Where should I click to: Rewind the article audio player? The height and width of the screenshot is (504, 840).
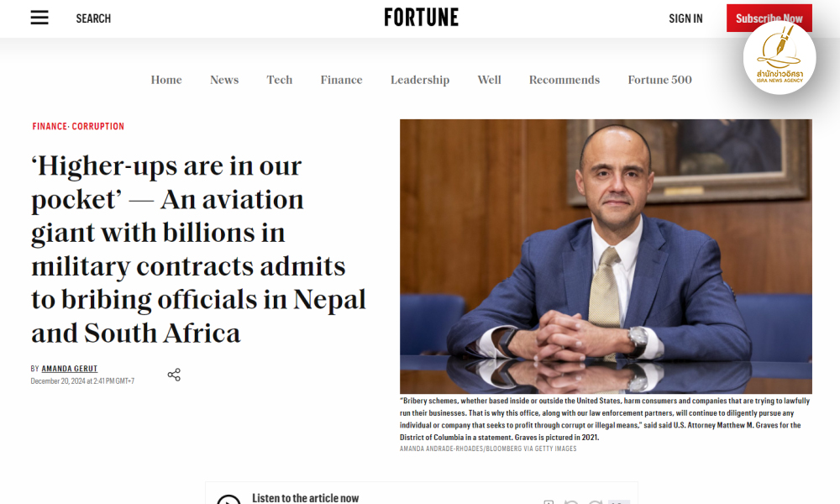pos(571,502)
